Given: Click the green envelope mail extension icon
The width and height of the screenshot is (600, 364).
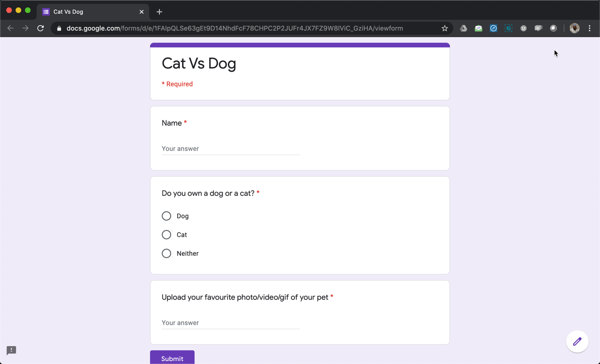Looking at the screenshot, I should click(x=478, y=29).
